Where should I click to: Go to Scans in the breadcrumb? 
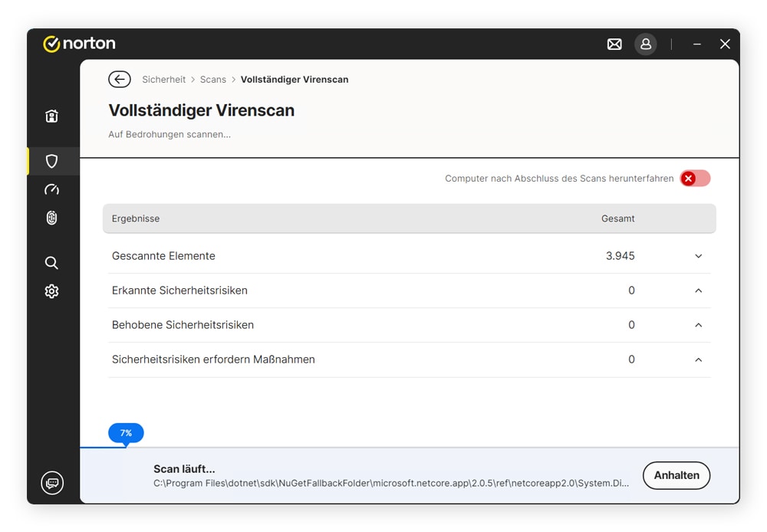[x=213, y=80]
